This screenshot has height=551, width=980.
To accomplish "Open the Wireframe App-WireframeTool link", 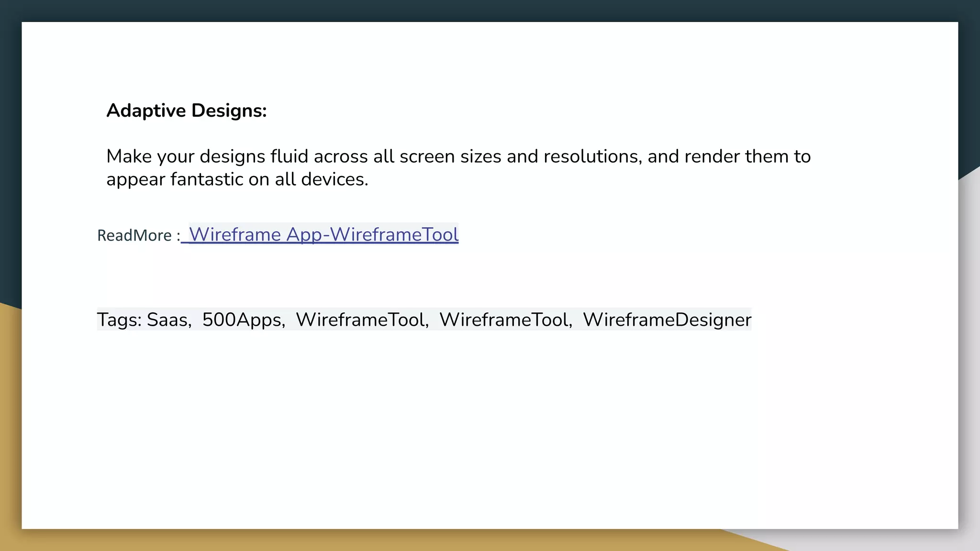I will (324, 234).
